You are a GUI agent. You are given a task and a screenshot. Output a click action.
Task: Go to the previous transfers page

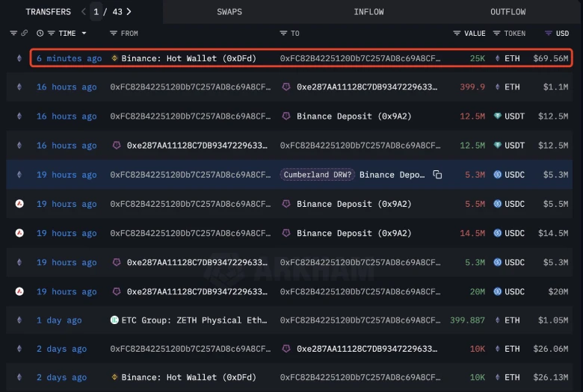[x=83, y=12]
